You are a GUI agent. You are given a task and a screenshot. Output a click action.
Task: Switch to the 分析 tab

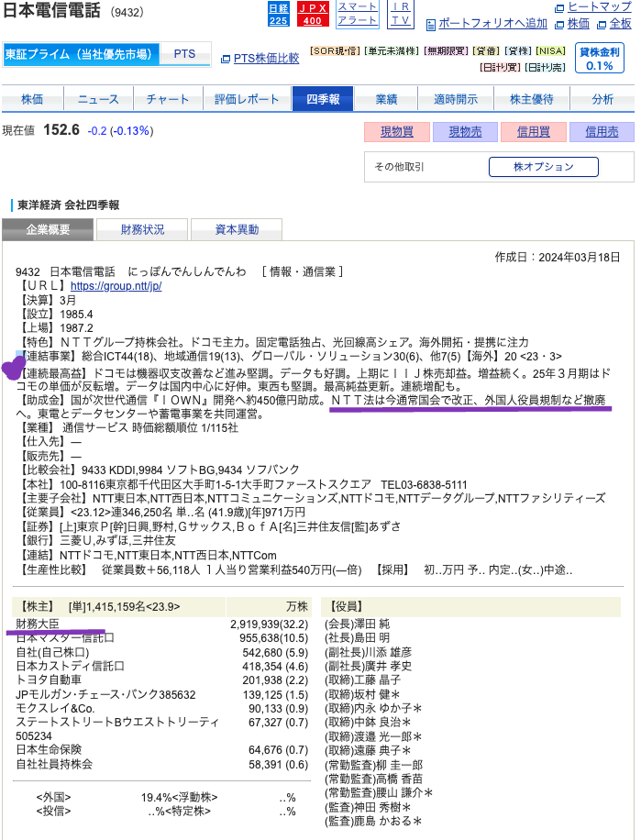click(x=602, y=99)
